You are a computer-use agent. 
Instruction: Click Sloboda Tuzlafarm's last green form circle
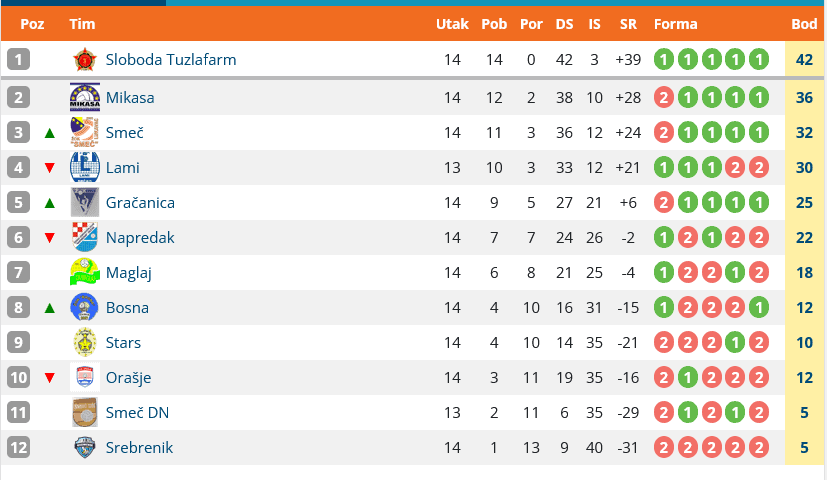coord(758,60)
